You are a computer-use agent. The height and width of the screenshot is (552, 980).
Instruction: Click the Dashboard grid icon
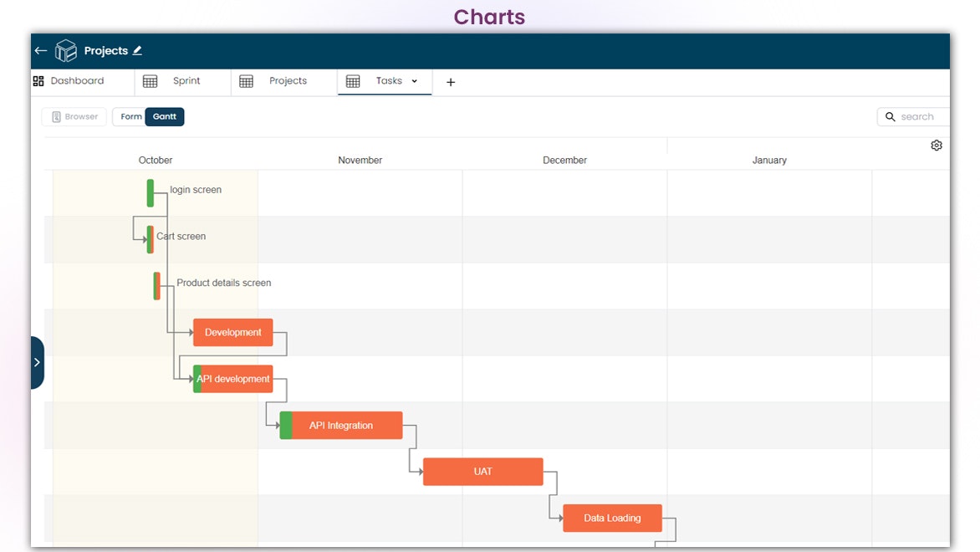pyautogui.click(x=38, y=80)
